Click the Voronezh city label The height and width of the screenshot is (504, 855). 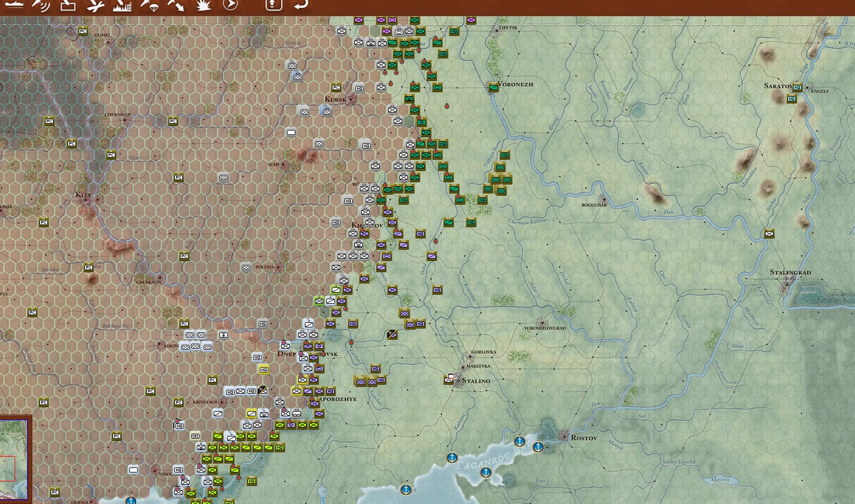click(515, 84)
